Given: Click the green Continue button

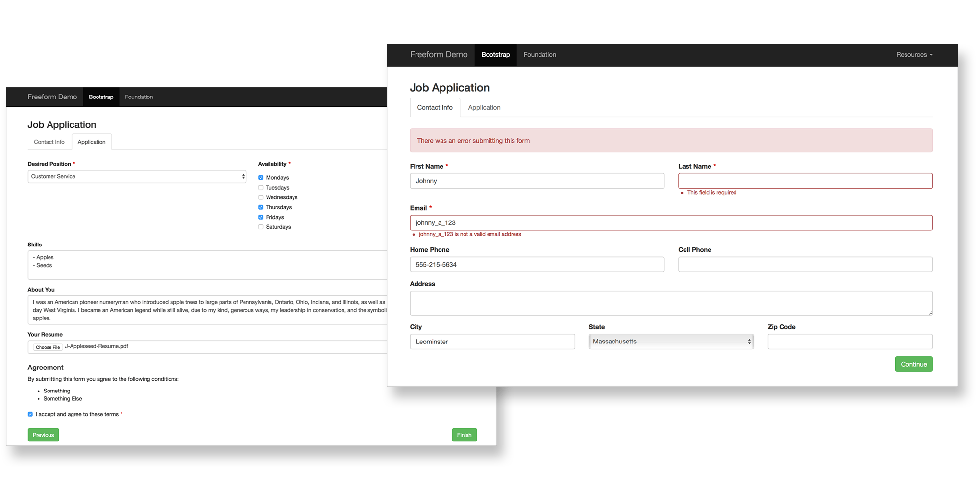Looking at the screenshot, I should (914, 364).
